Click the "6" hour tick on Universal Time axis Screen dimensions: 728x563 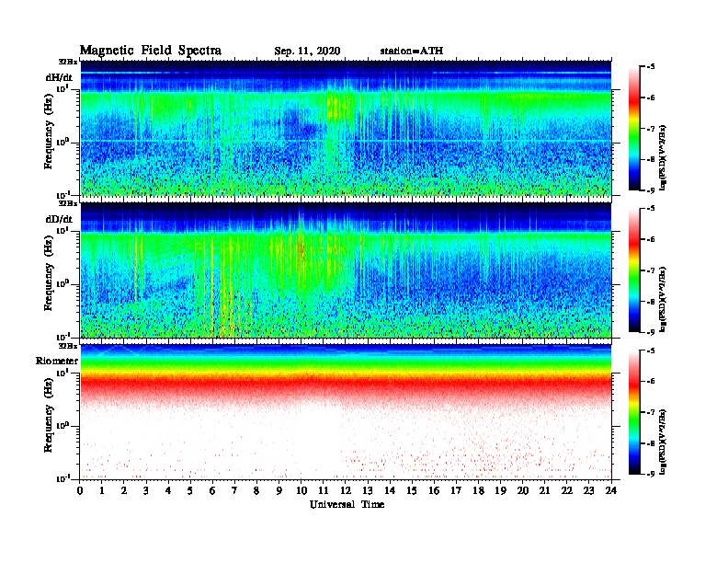pyautogui.click(x=212, y=490)
